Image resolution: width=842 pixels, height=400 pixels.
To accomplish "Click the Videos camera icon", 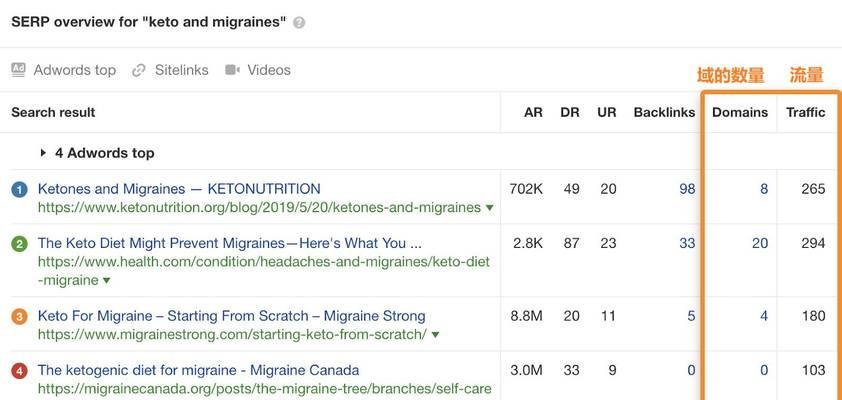I will [x=233, y=70].
